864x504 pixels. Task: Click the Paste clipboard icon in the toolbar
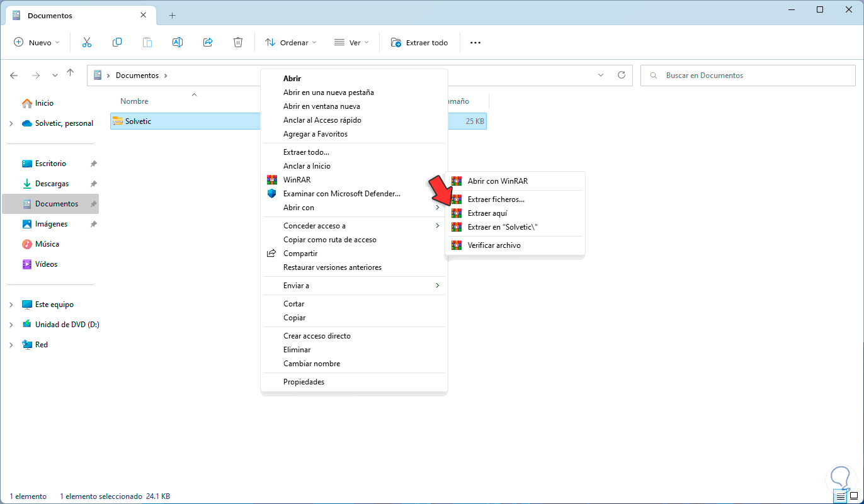tap(147, 43)
